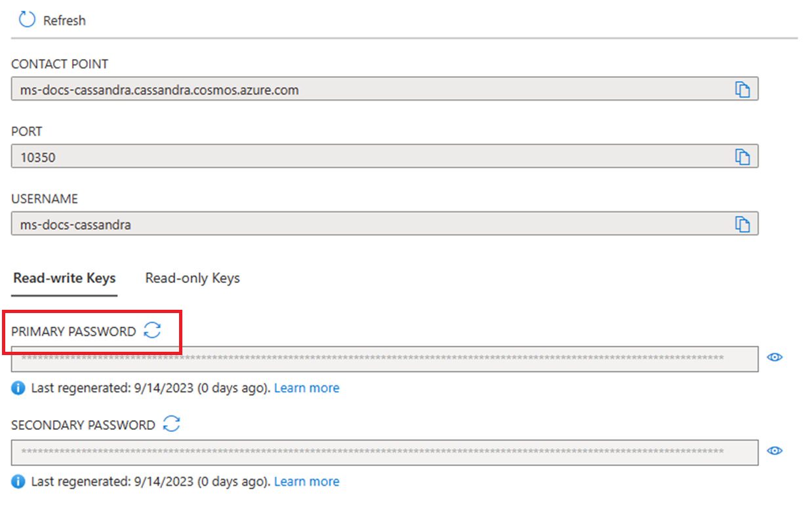Viewport: 812px width, 506px height.
Task: Click the masked SECONDARY PASSWORD field
Action: click(x=385, y=452)
